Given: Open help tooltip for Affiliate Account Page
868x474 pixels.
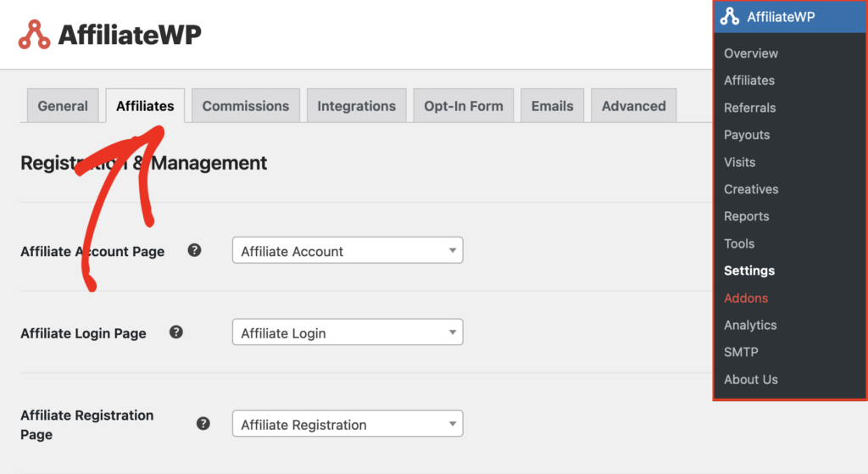Looking at the screenshot, I should coord(194,250).
